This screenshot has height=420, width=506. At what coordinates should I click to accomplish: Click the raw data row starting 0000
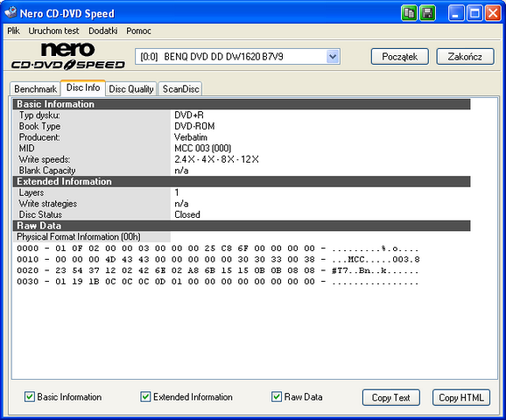click(x=218, y=248)
